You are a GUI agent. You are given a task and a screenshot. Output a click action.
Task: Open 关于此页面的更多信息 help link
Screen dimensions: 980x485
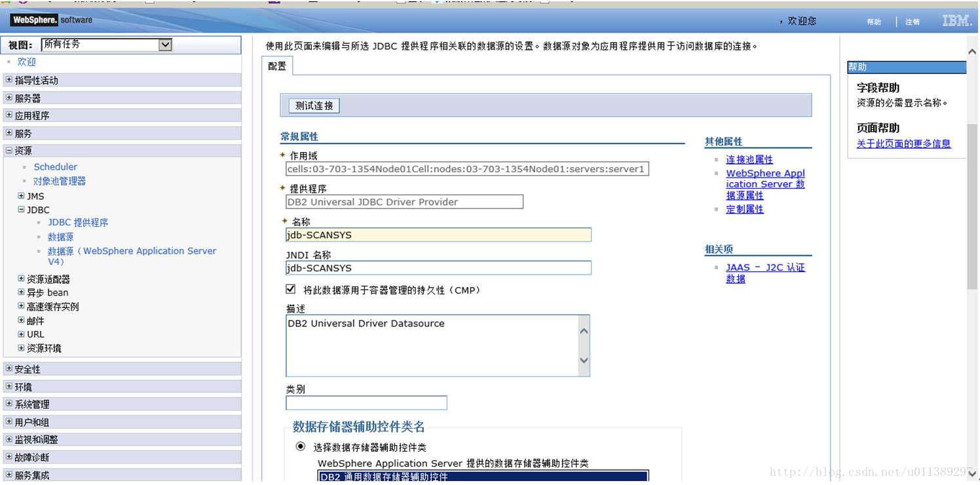coord(904,144)
